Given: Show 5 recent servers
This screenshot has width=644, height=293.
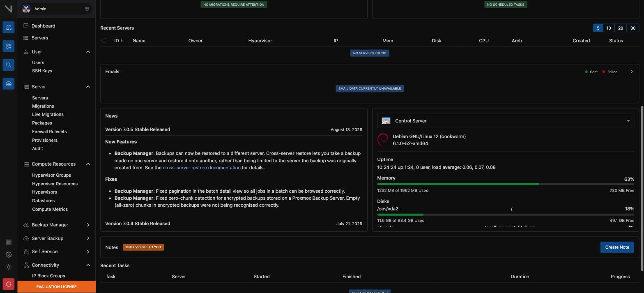Looking at the screenshot, I should [598, 28].
